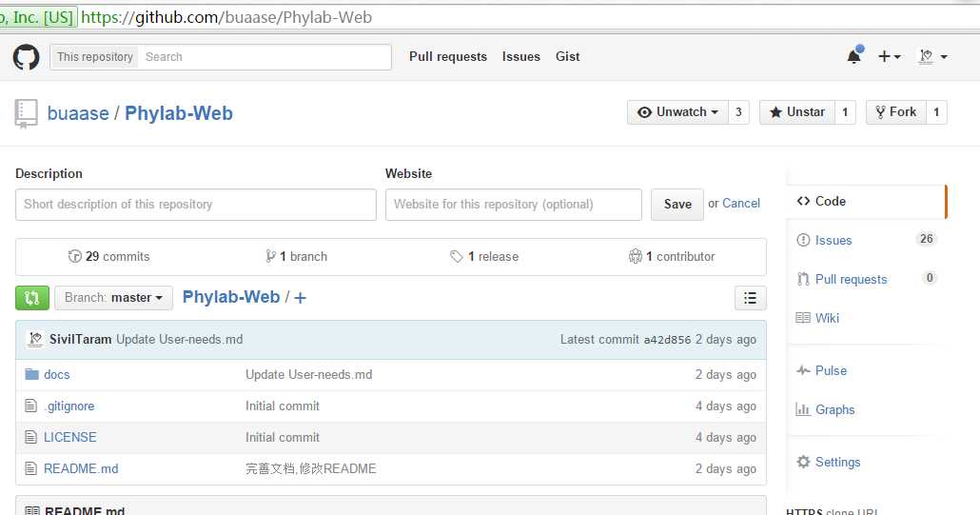Click the Code brackets icon in sidebar
Image resolution: width=980 pixels, height=515 pixels.
pyautogui.click(x=803, y=201)
